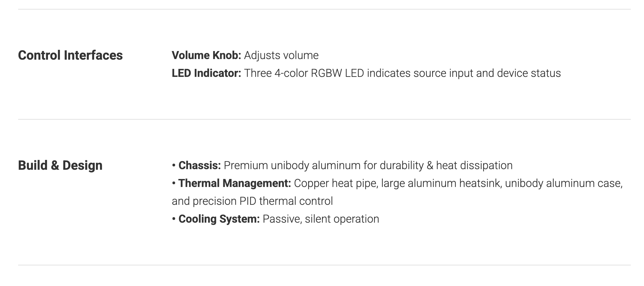Click the Chassis bold label
Screen dimensions: 644x286
coord(199,165)
